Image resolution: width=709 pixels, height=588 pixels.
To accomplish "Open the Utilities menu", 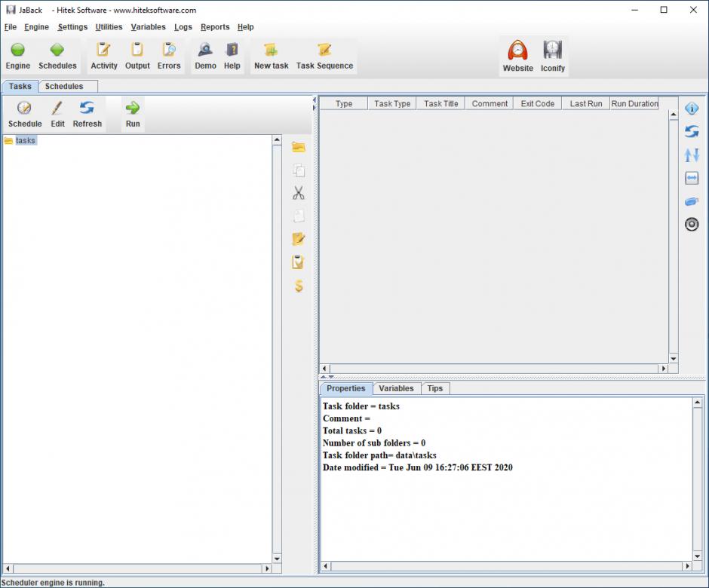I will pyautogui.click(x=109, y=27).
